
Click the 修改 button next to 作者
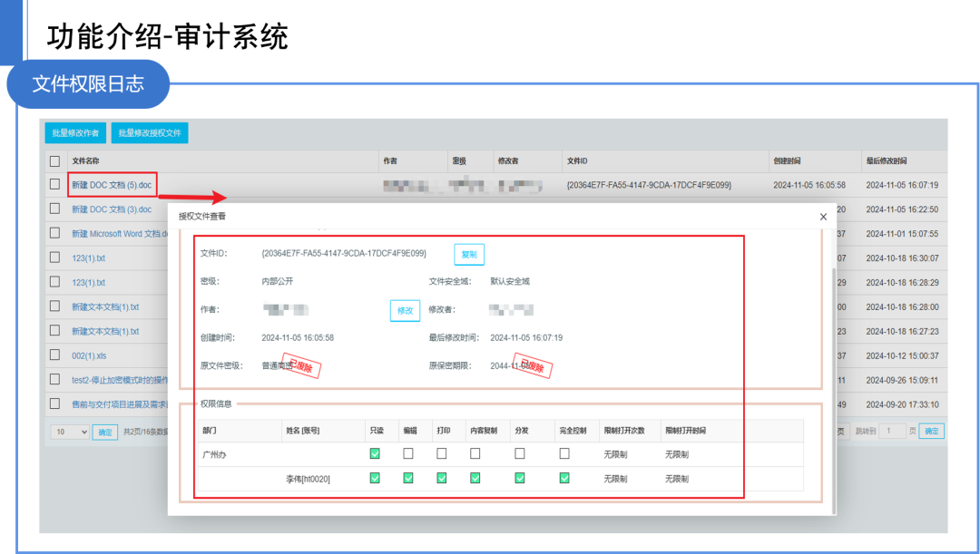pos(405,310)
